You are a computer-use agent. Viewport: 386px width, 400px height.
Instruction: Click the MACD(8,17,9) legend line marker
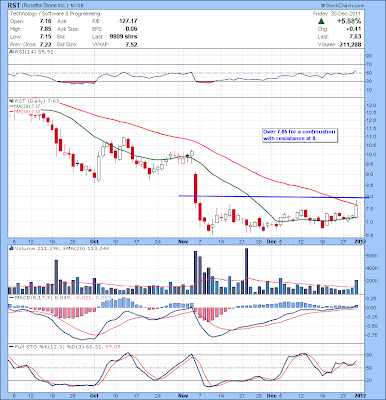click(x=11, y=297)
